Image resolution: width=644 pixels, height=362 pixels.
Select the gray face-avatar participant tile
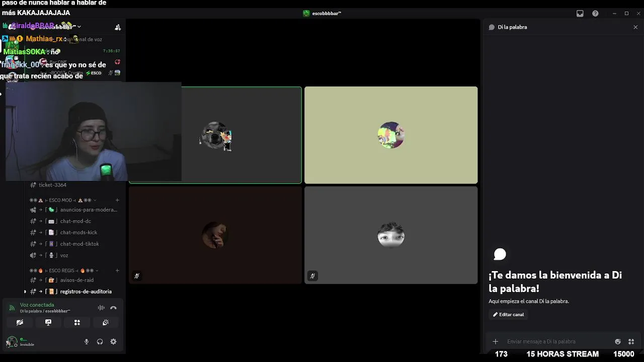pos(391,235)
